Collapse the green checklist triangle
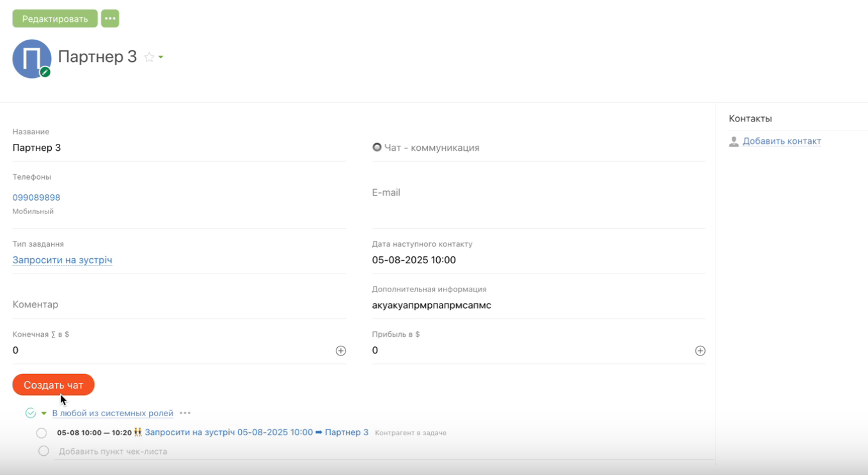 coord(43,414)
